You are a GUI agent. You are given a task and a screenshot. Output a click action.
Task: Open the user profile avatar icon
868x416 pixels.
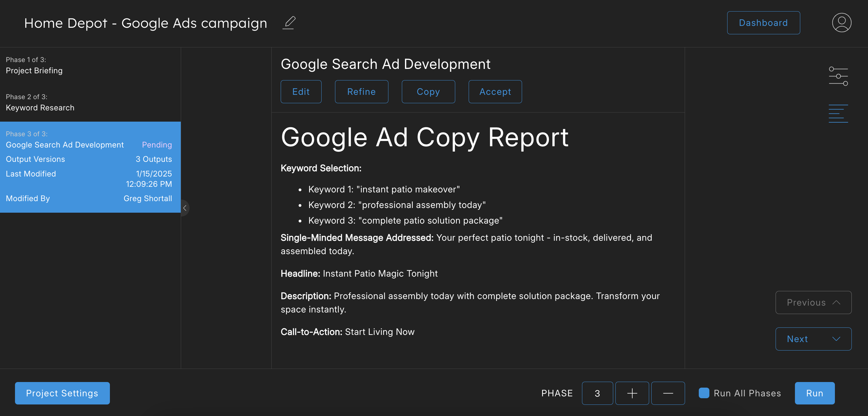(x=841, y=23)
